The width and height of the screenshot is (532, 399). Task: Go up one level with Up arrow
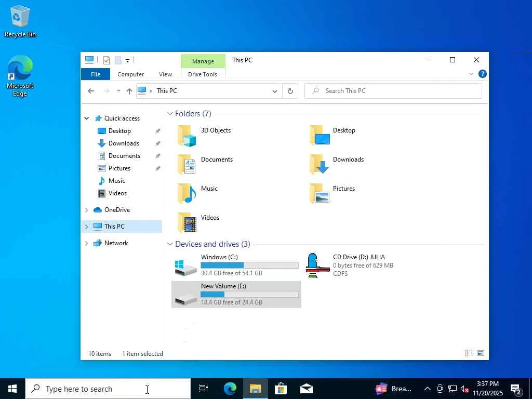tap(129, 91)
